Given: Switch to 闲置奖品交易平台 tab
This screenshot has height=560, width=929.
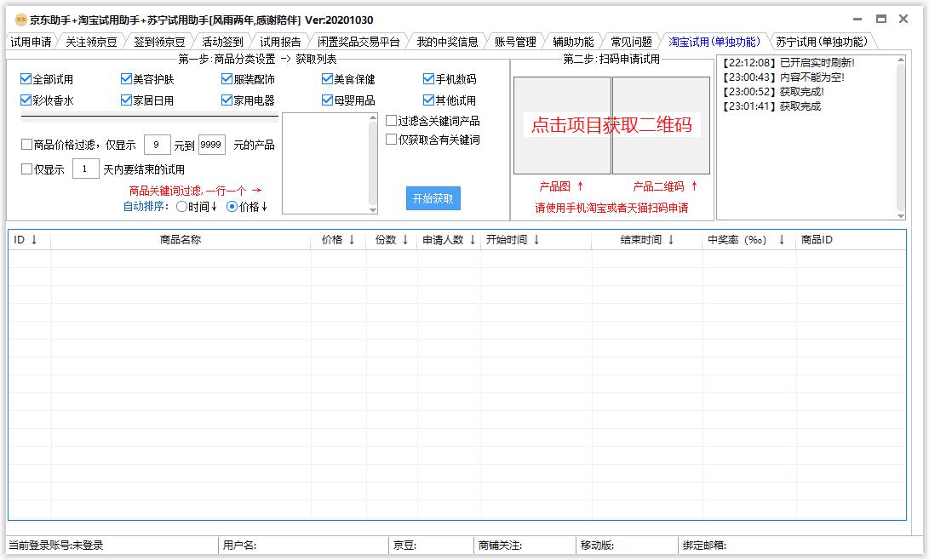Looking at the screenshot, I should (358, 42).
